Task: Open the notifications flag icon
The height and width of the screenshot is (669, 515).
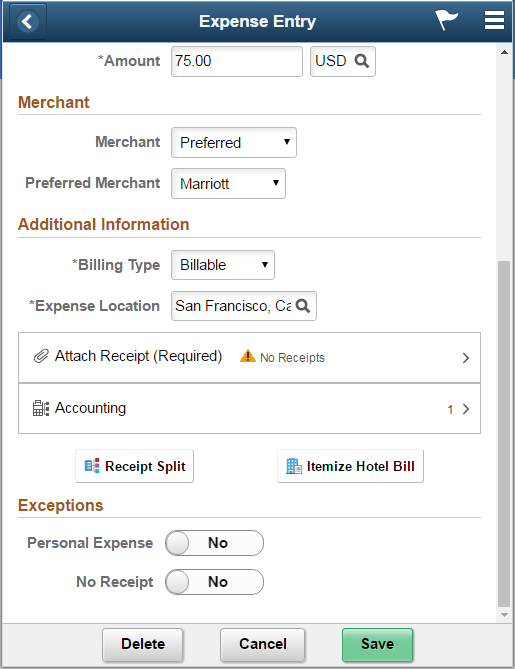Action: pyautogui.click(x=446, y=20)
